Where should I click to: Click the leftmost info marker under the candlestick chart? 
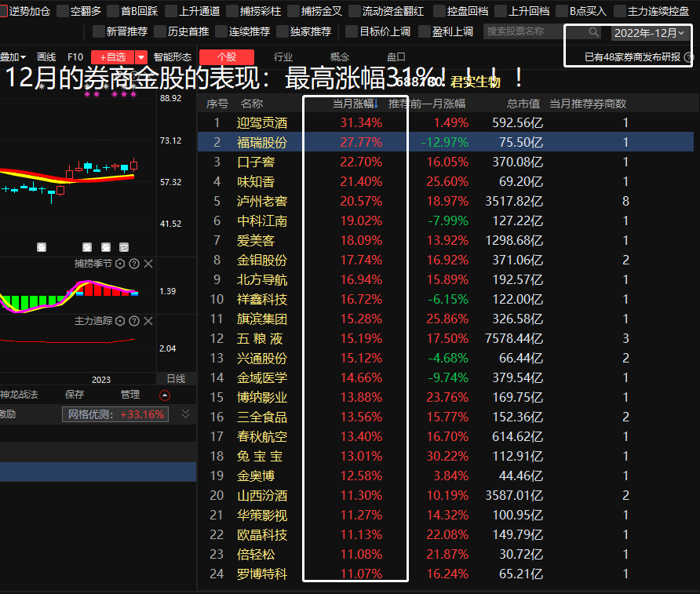pyautogui.click(x=42, y=247)
